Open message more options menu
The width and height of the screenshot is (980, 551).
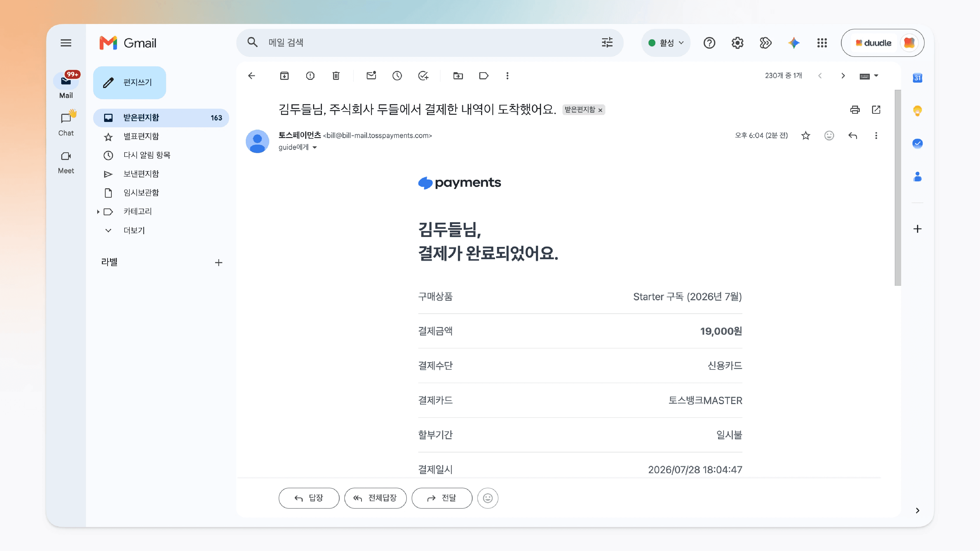pos(876,136)
